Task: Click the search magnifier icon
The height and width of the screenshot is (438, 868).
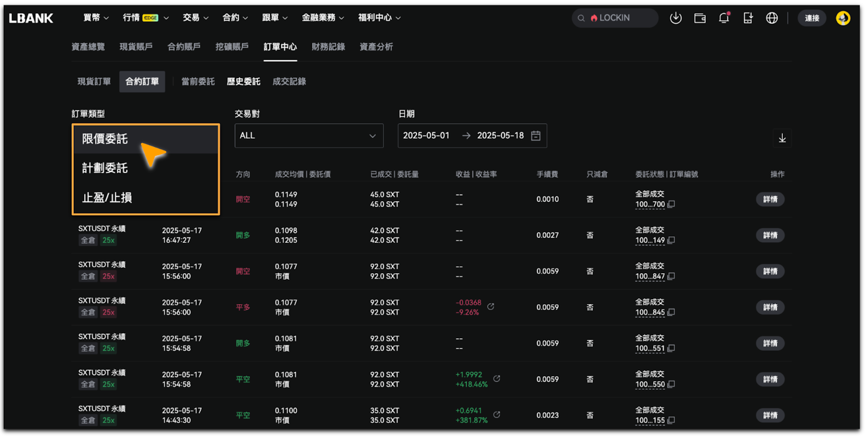Action: tap(581, 18)
